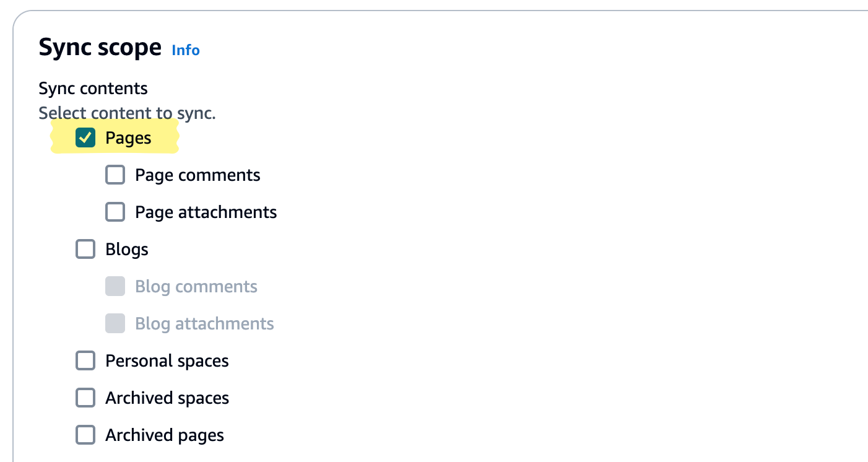This screenshot has width=868, height=462.
Task: Click the "Archived pages" label text
Action: click(165, 435)
